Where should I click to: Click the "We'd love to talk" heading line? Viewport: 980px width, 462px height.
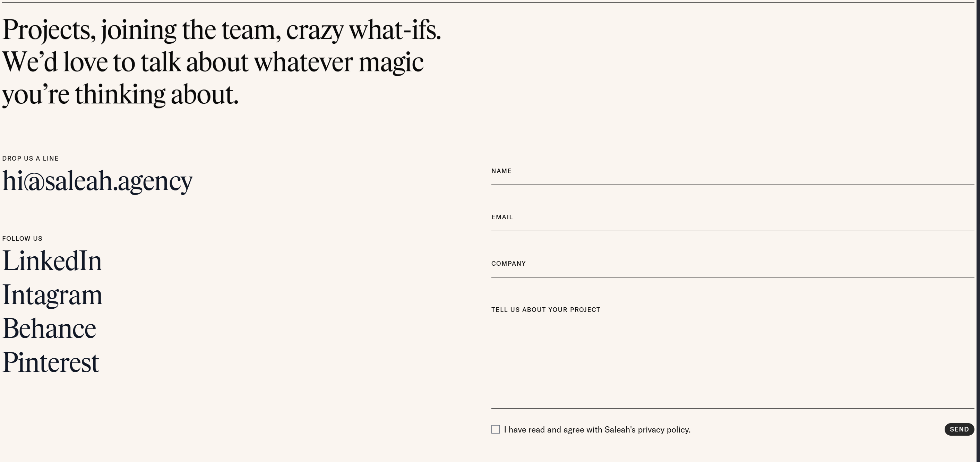[213, 62]
